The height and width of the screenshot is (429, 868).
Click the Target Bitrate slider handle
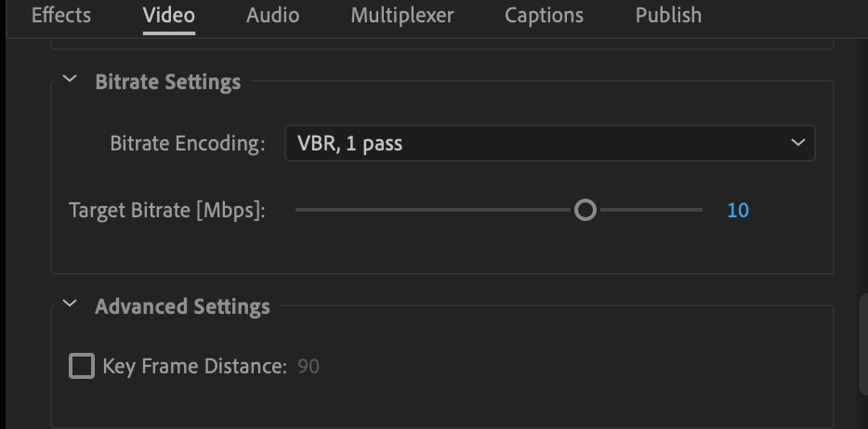click(x=585, y=211)
